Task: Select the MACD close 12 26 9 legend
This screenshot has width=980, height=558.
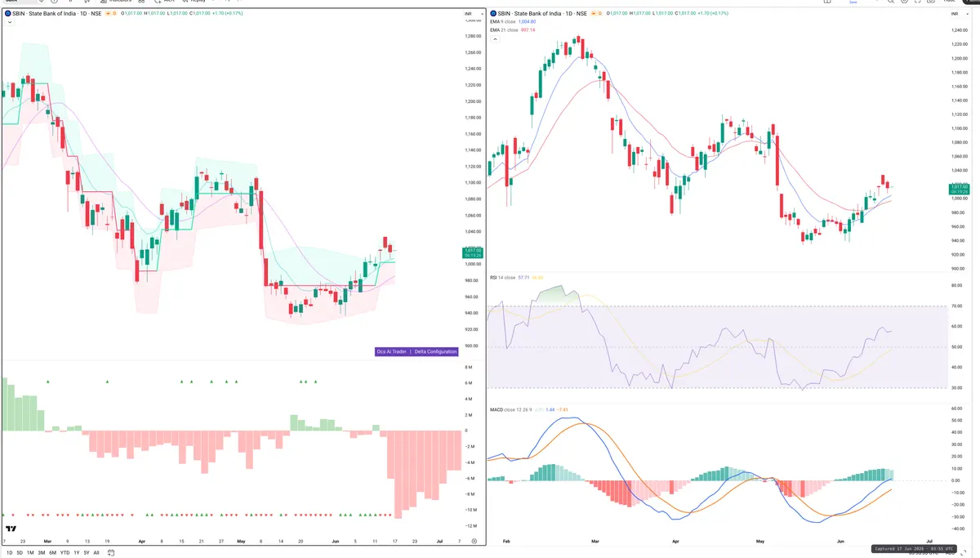Action: (x=510, y=409)
